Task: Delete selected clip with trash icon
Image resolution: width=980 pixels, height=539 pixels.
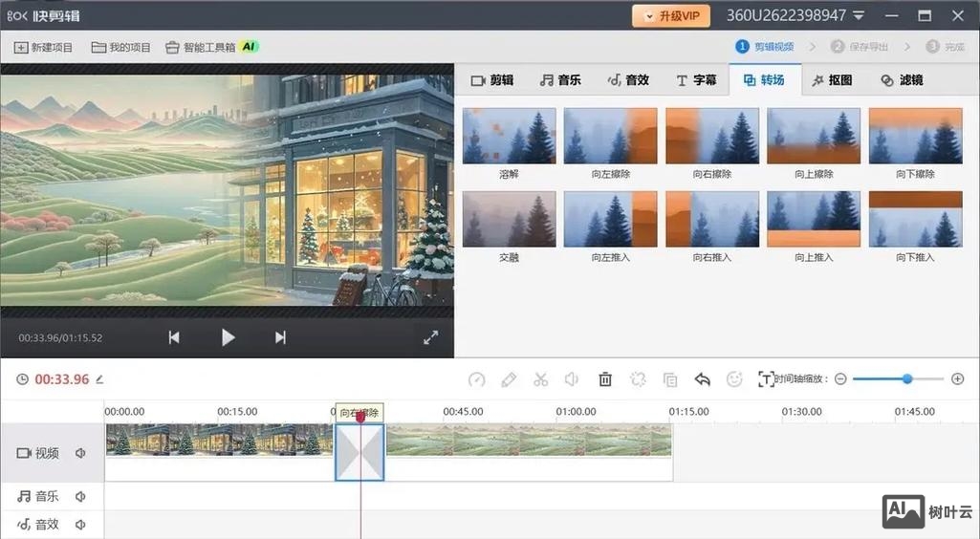Action: (605, 379)
